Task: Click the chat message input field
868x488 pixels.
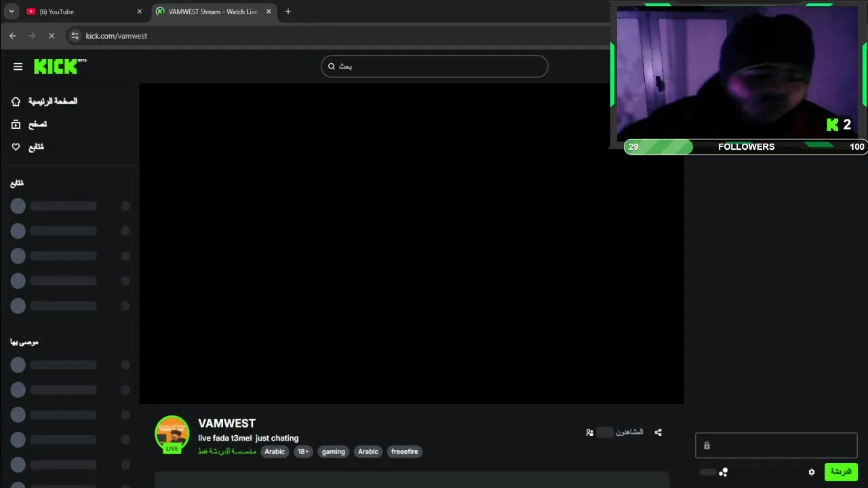Action: tap(776, 445)
